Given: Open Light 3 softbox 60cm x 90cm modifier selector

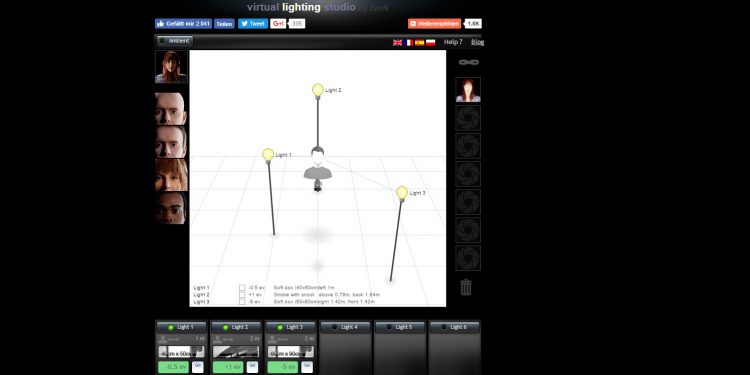Looking at the screenshot, I should click(290, 352).
